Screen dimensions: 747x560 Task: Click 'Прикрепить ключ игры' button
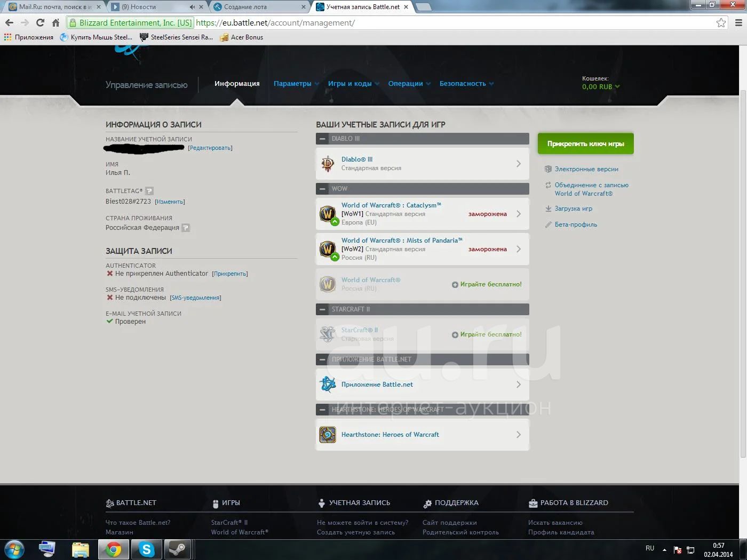click(586, 143)
